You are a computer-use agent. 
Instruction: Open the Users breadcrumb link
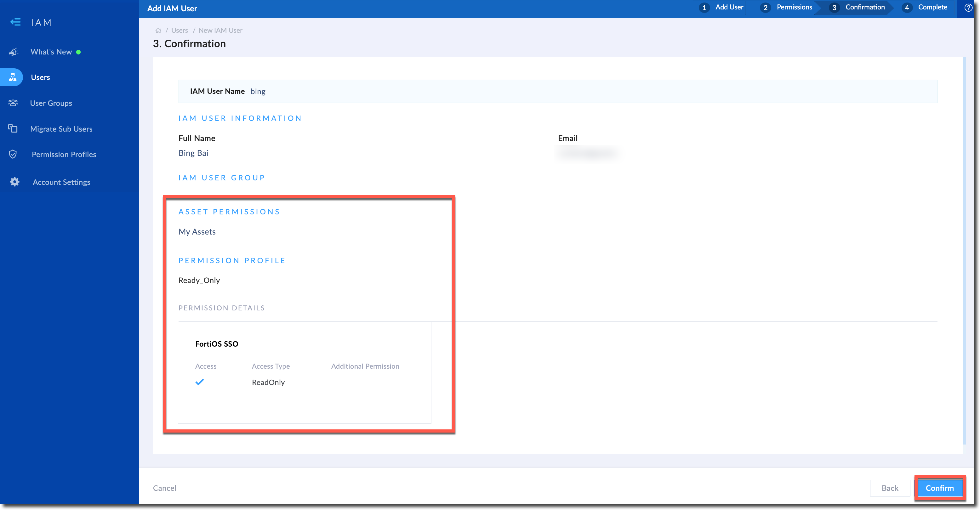(179, 31)
